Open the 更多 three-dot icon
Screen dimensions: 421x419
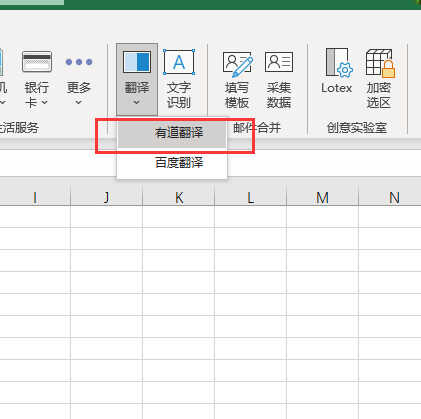click(x=79, y=62)
